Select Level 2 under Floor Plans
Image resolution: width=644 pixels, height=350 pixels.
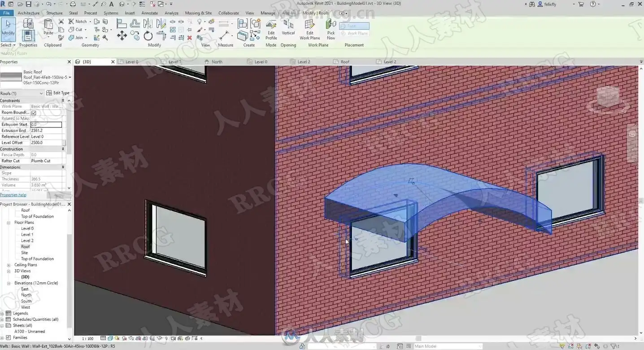point(27,241)
